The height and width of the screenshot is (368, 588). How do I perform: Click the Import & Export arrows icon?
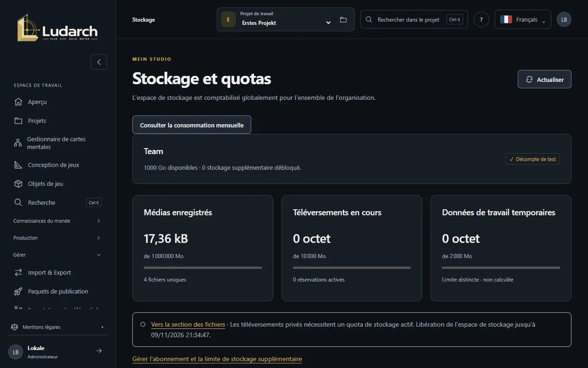click(x=18, y=272)
